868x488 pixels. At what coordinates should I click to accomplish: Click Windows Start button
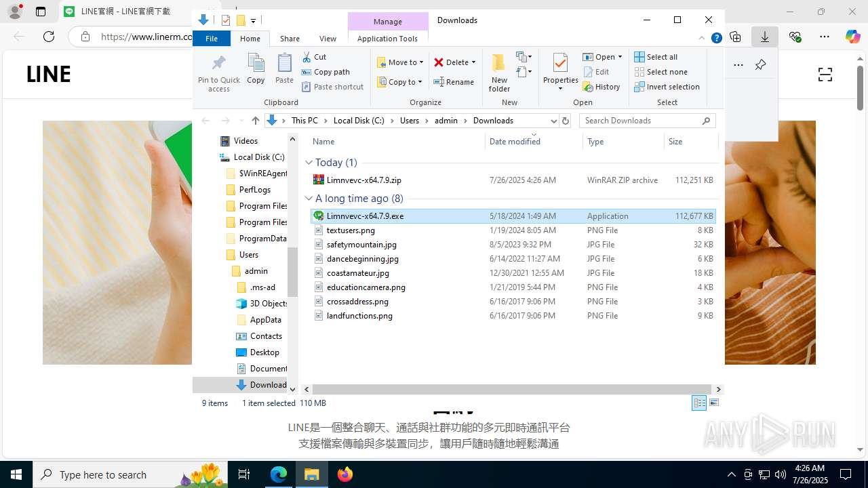point(16,474)
